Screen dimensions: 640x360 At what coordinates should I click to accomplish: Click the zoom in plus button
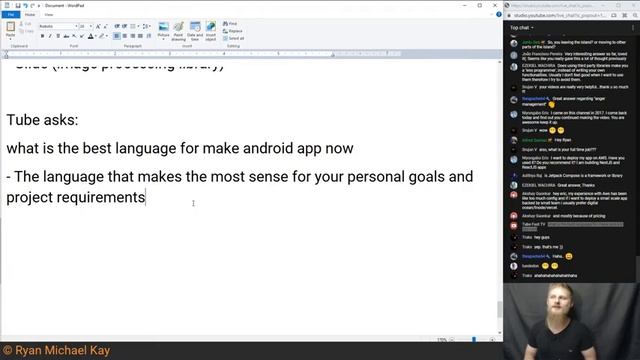coord(493,340)
